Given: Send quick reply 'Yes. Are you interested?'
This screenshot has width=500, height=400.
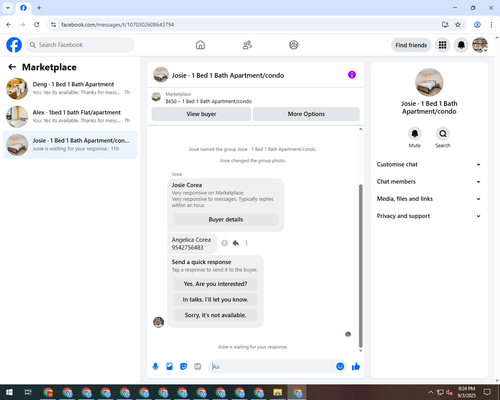Looking at the screenshot, I should [x=215, y=284].
